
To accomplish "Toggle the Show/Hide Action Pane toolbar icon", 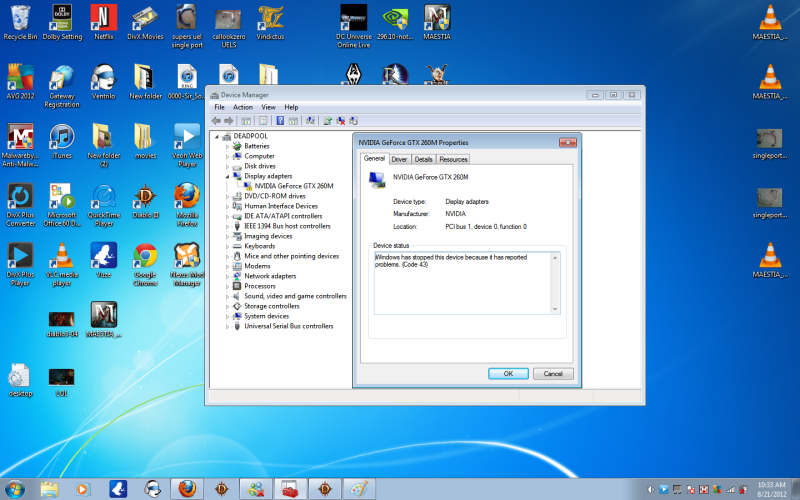I will coord(293,121).
